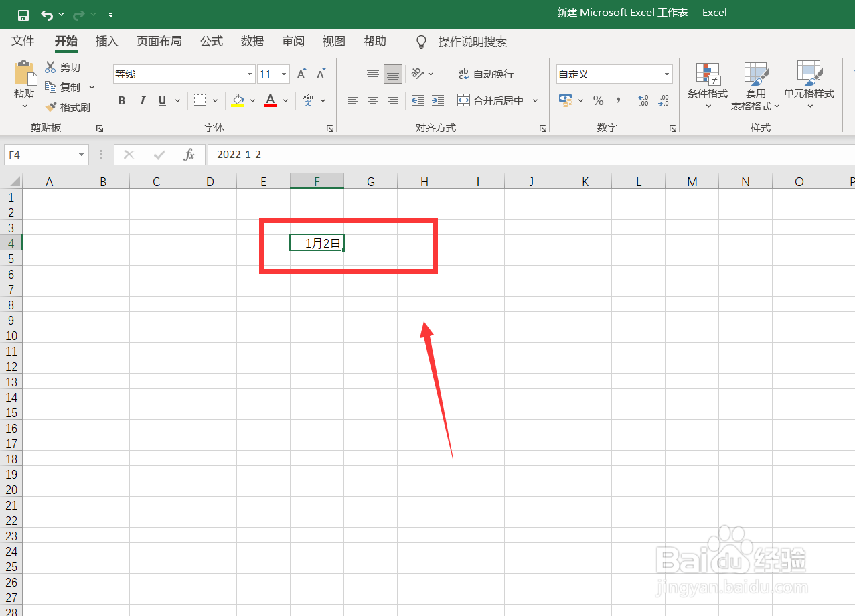Open Conditional Formatting 条件格式

pos(708,86)
